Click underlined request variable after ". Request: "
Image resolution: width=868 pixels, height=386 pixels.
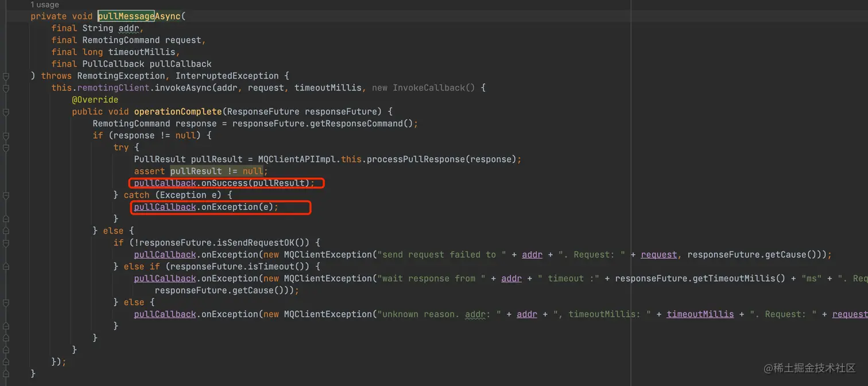click(659, 255)
